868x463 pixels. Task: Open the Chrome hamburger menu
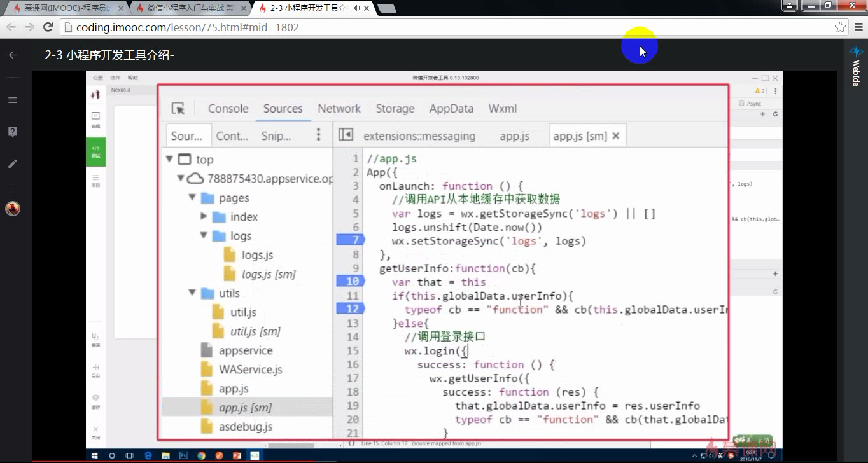[x=858, y=27]
